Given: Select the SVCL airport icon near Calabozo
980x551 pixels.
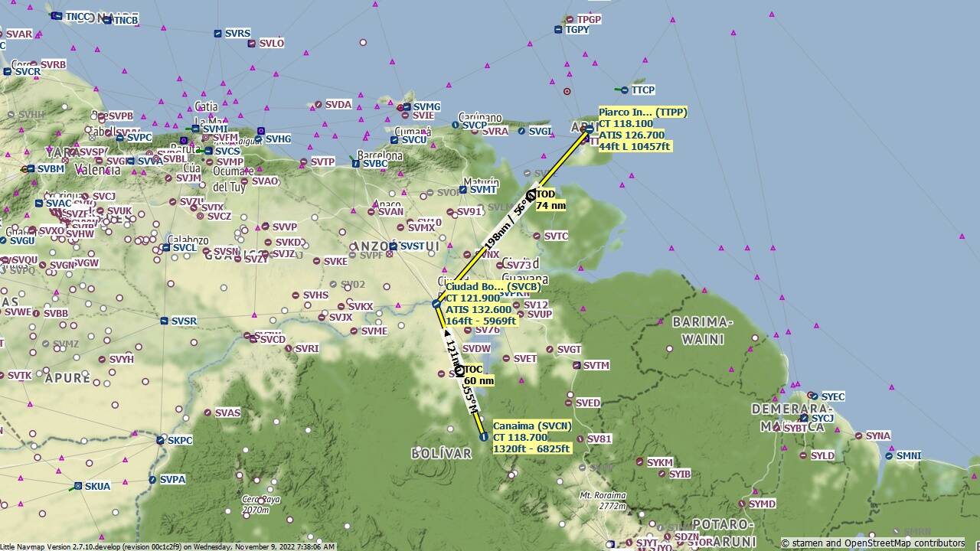Looking at the screenshot, I should pos(166,248).
